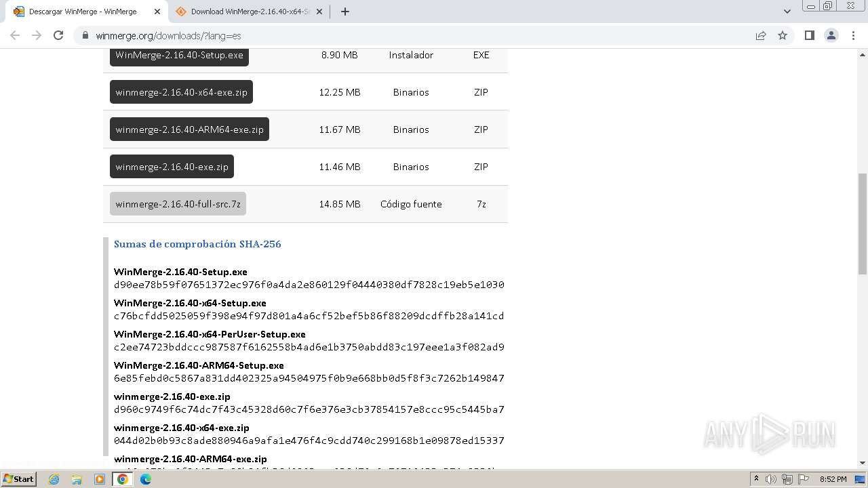Reload the WinMerge downloads page

[x=58, y=35]
